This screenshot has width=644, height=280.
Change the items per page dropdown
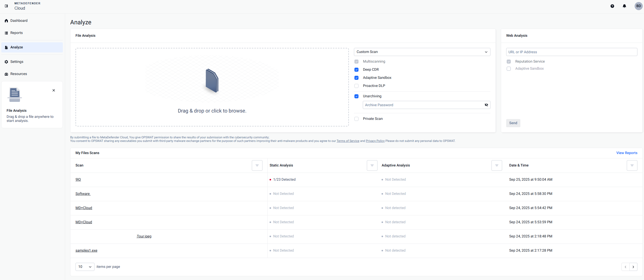pos(85,267)
